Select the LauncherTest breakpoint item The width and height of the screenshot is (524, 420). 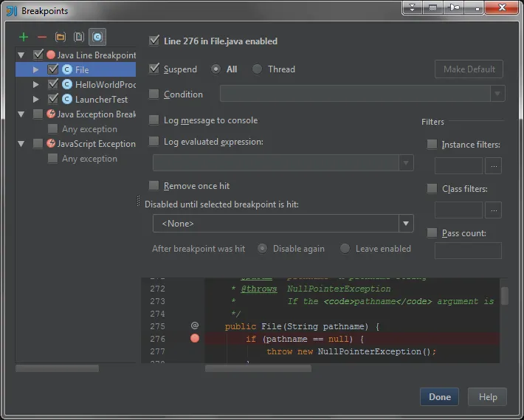click(101, 99)
